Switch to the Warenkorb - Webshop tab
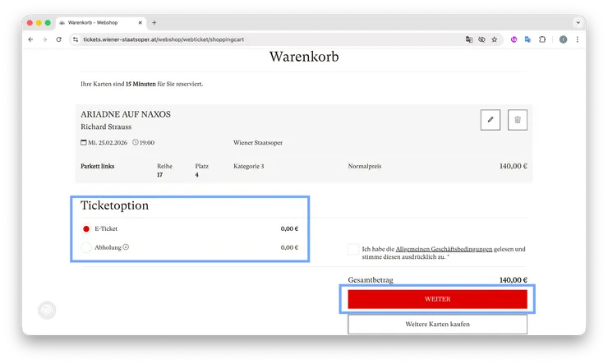Image resolution: width=608 pixels, height=364 pixels. (x=101, y=23)
